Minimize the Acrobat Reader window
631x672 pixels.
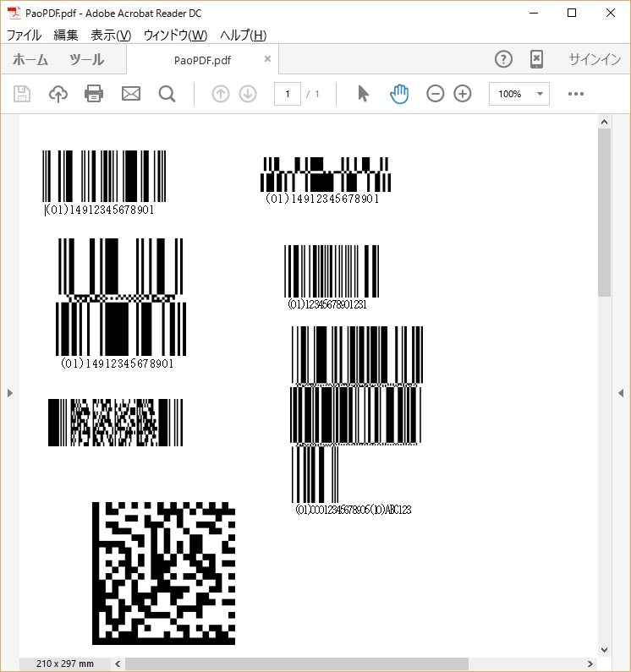pyautogui.click(x=534, y=13)
